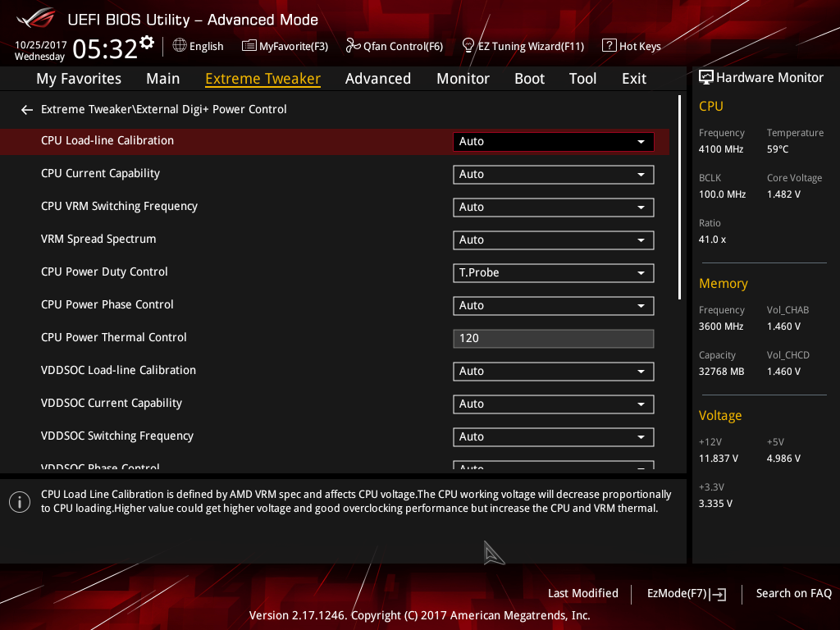Click Search on FAQ
Viewport: 840px width, 630px height.
[x=794, y=594]
